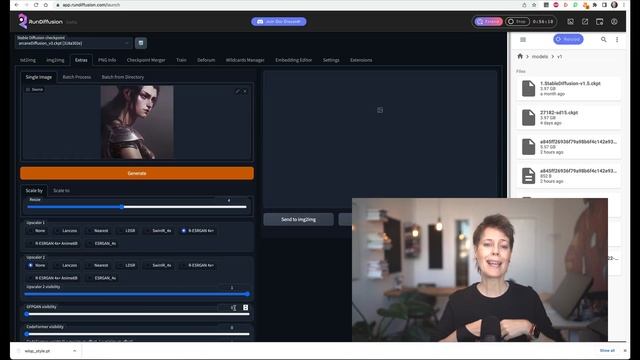Select Nearest for Upscaler 1
This screenshot has width=640, height=360.
[x=98, y=231]
